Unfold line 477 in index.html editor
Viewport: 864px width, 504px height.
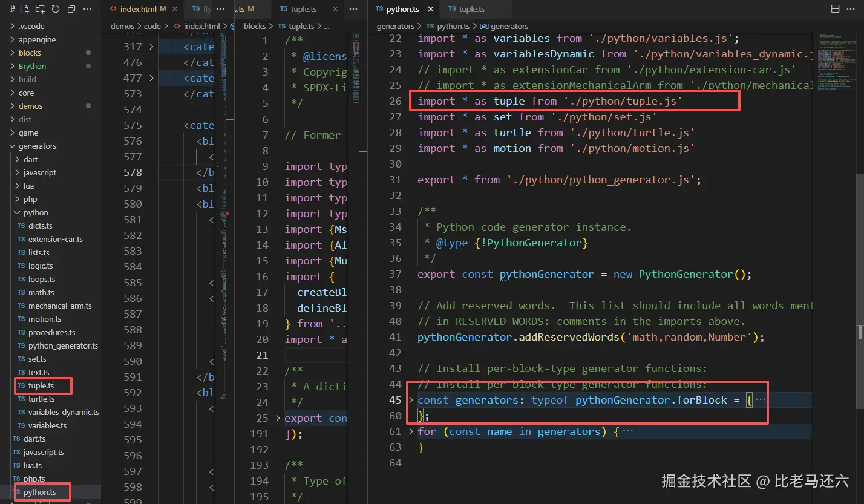151,78
